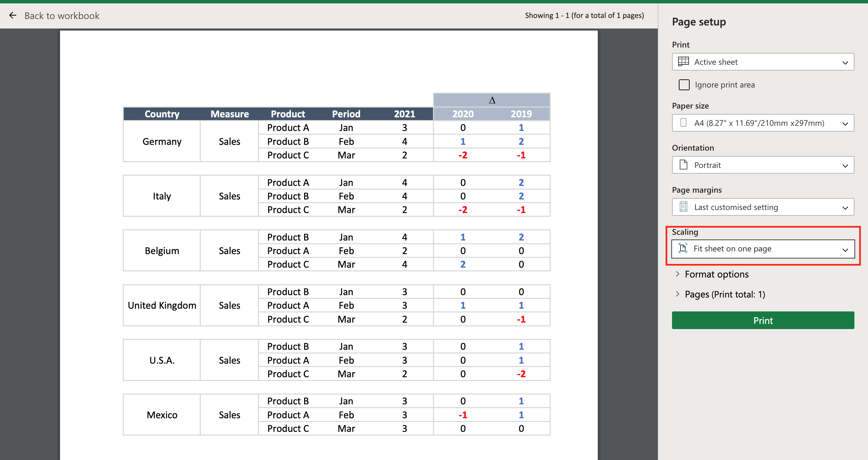Expand the Format options section
Screen dimensions: 868x460
point(714,274)
